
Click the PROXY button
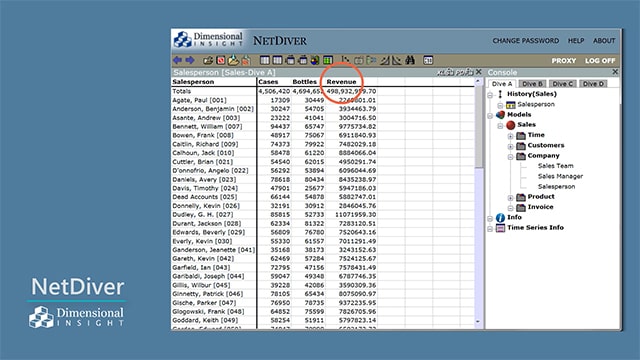[564, 61]
